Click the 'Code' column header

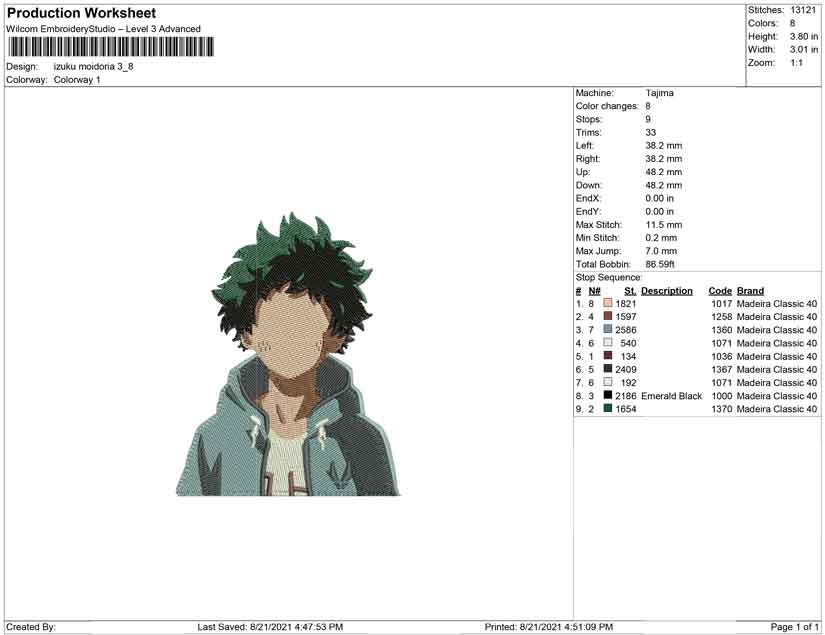[720, 291]
